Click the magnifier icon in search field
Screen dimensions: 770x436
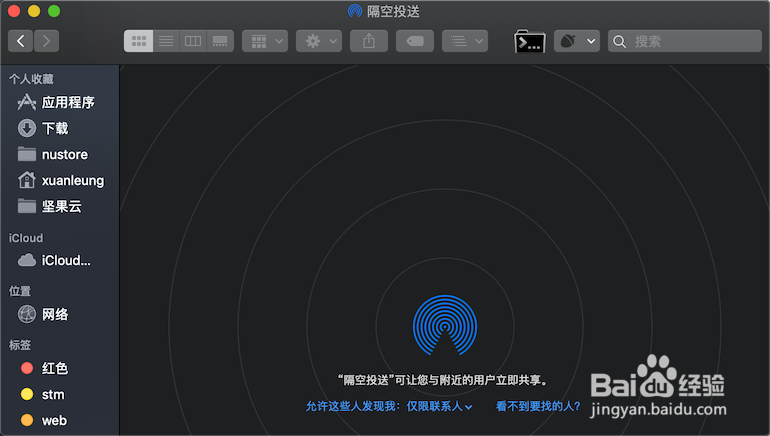[620, 41]
